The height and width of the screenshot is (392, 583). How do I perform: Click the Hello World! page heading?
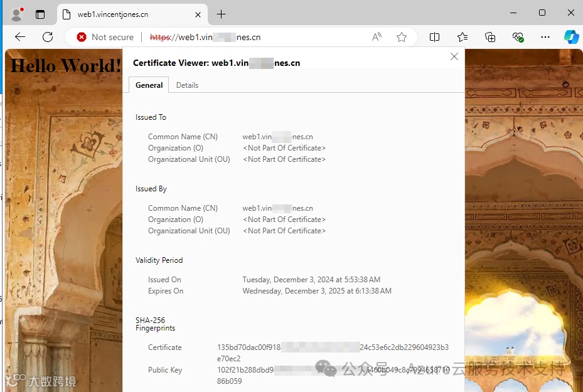tap(66, 66)
